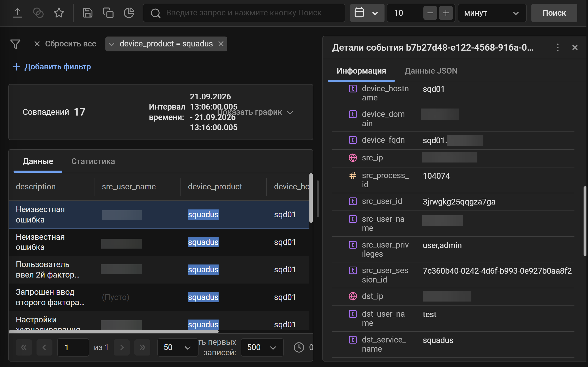Open the pie chart icon
The width and height of the screenshot is (588, 367).
129,13
